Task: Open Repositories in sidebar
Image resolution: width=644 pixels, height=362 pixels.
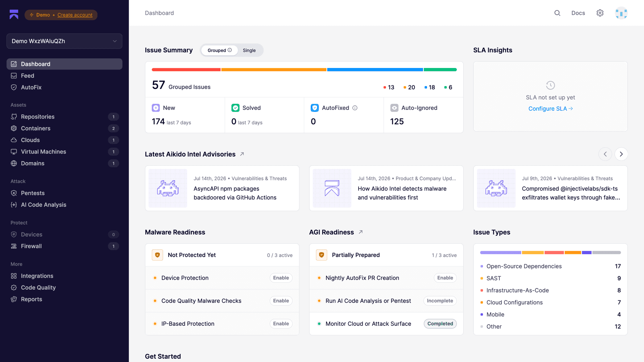Action: pos(64,117)
